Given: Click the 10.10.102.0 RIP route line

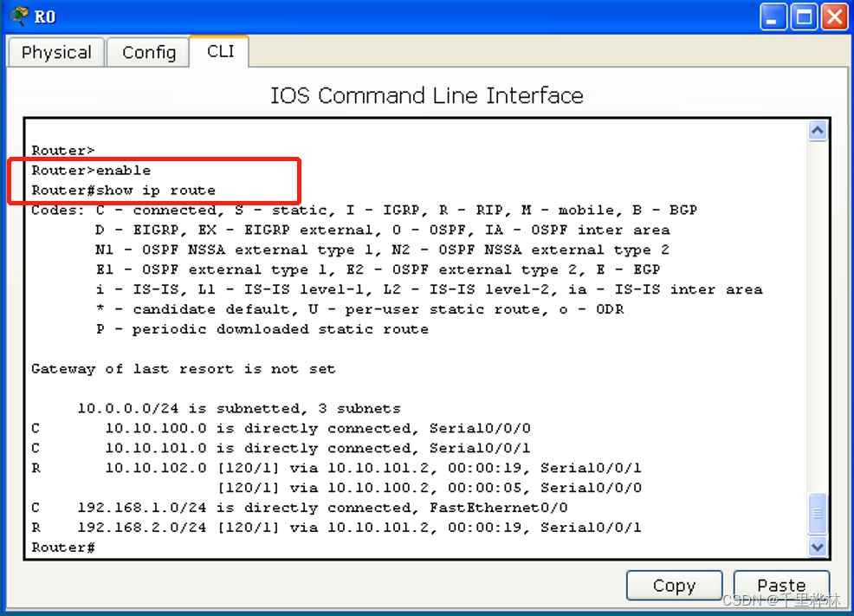Looking at the screenshot, I should coord(337,468).
